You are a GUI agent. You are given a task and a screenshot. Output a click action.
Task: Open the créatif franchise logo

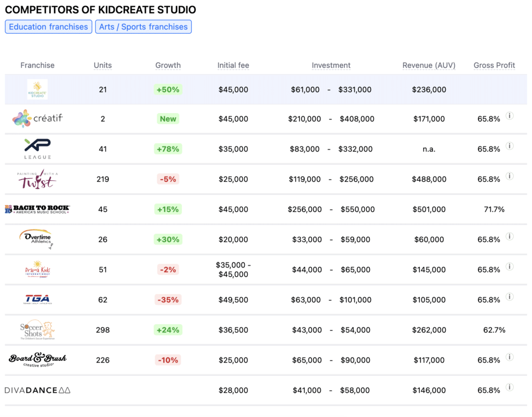click(37, 118)
